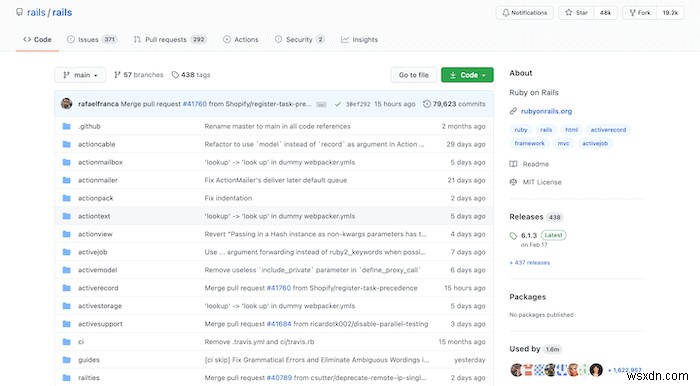This screenshot has height=386, width=700.
Task: Click the link icon next to rubyonrails.org
Action: [x=513, y=111]
